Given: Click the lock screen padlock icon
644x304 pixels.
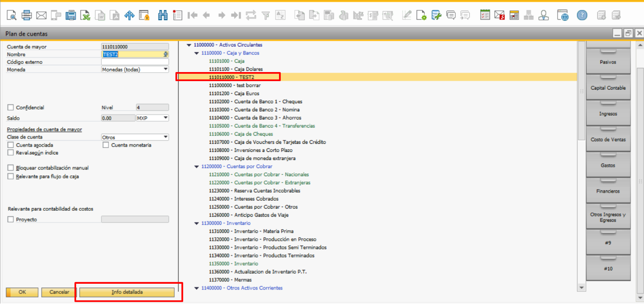Looking at the screenshot, I should [x=144, y=15].
